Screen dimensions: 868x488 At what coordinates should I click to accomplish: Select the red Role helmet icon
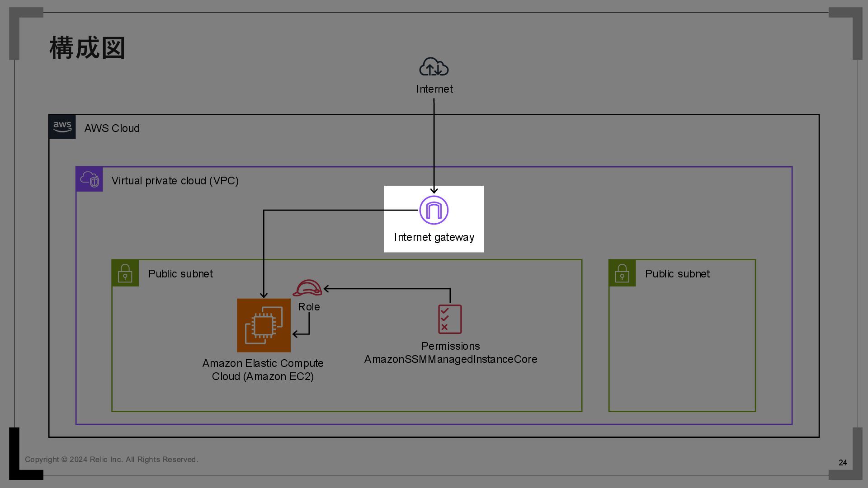pyautogui.click(x=307, y=288)
